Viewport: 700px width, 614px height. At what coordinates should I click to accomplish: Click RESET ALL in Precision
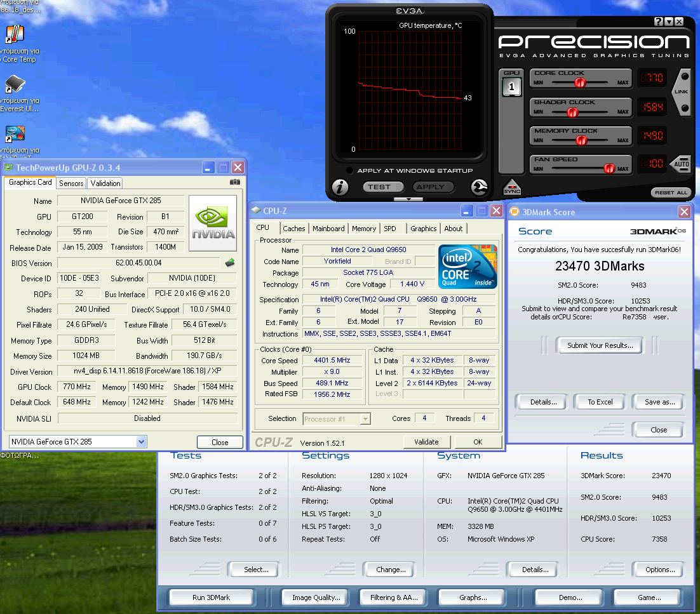coord(671,192)
